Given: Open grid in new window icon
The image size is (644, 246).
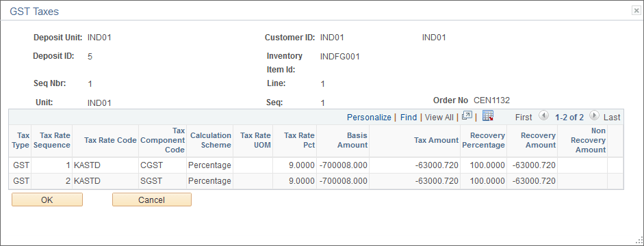Looking at the screenshot, I should coord(467,116).
